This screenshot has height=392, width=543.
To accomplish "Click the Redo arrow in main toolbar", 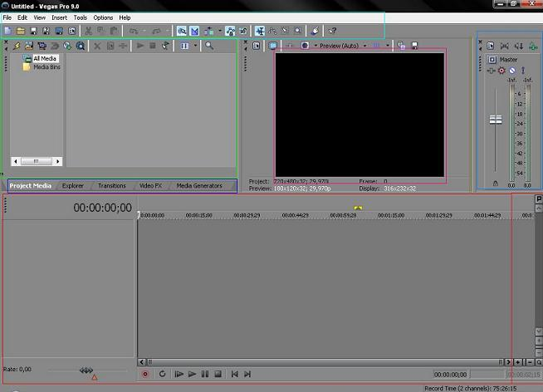I will [x=157, y=31].
